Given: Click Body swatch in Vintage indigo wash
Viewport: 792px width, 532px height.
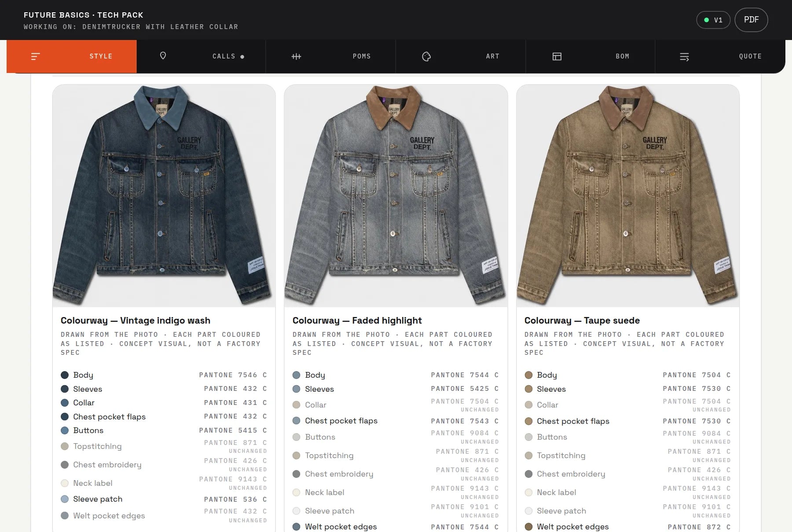Looking at the screenshot, I should pyautogui.click(x=65, y=375).
